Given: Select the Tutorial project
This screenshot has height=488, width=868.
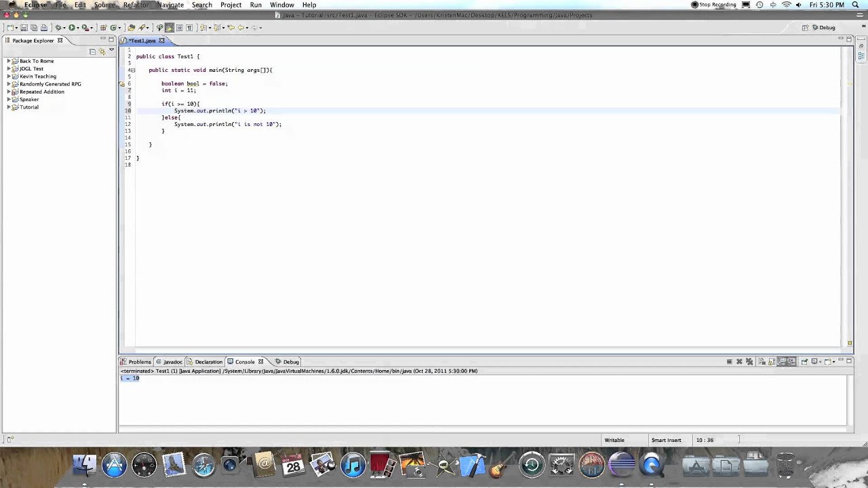Looking at the screenshot, I should pyautogui.click(x=29, y=107).
